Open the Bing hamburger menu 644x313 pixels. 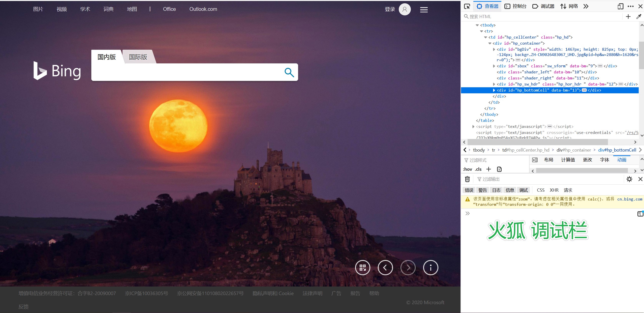(x=424, y=10)
